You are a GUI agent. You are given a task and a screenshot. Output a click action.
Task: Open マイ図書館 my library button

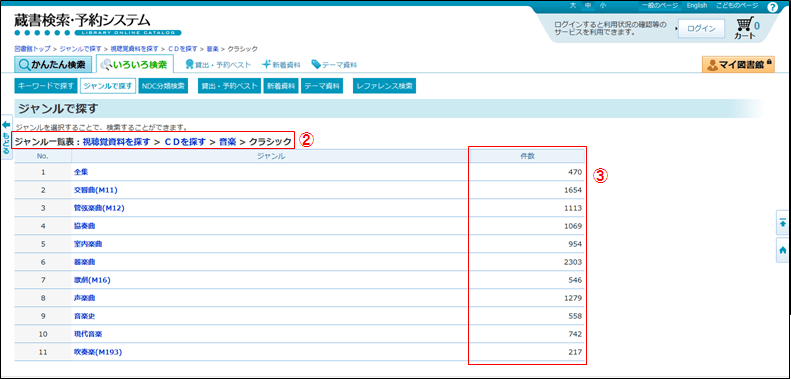[738, 65]
